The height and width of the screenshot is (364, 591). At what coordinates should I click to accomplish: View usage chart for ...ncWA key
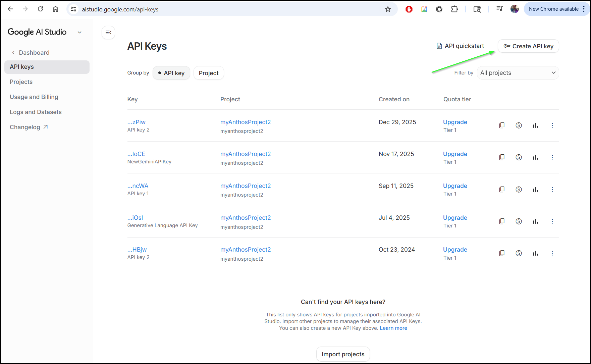point(535,190)
